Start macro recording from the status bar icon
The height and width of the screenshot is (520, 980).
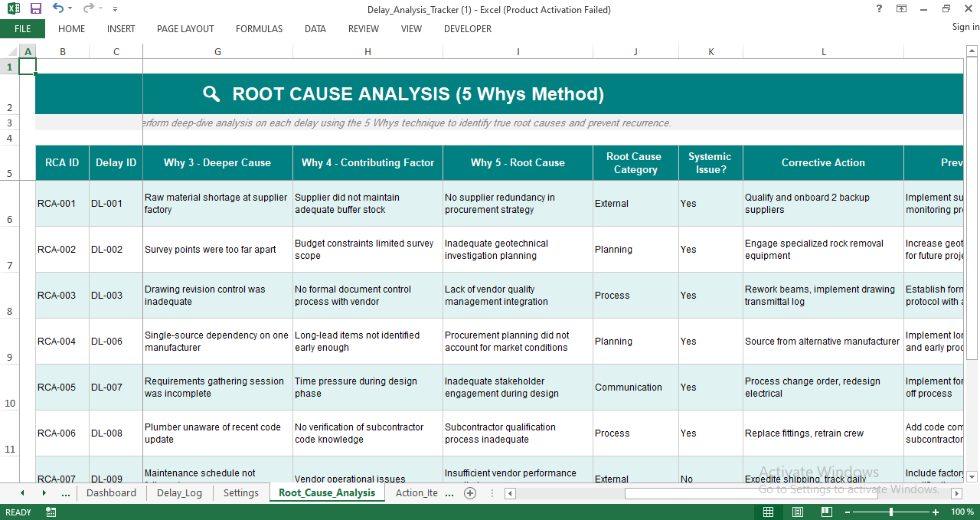pos(51,511)
